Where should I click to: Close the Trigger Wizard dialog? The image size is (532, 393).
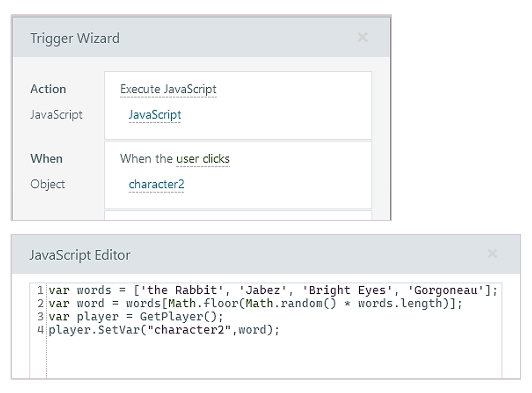click(x=362, y=37)
